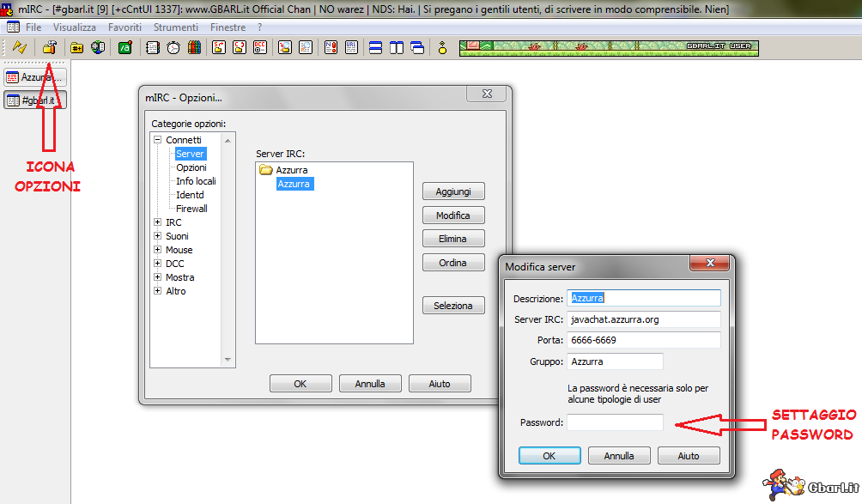Open the Received files toolbar icon
The width and height of the screenshot is (862, 504).
285,48
